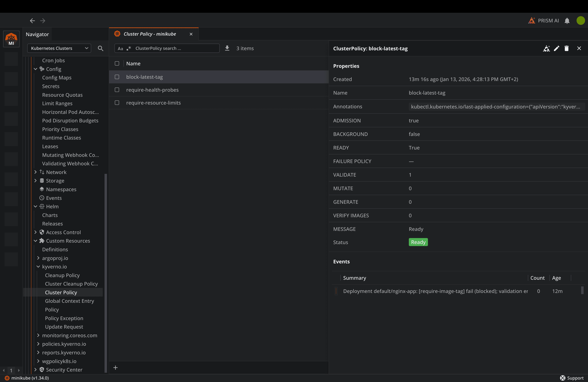Screen dimensions: 588x382
Task: Edit the block-latest-tag policy with pencil icon
Action: [557, 48]
